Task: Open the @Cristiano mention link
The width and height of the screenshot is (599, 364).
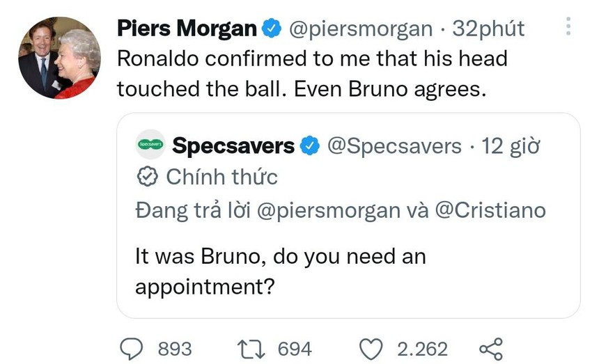Action: (490, 211)
